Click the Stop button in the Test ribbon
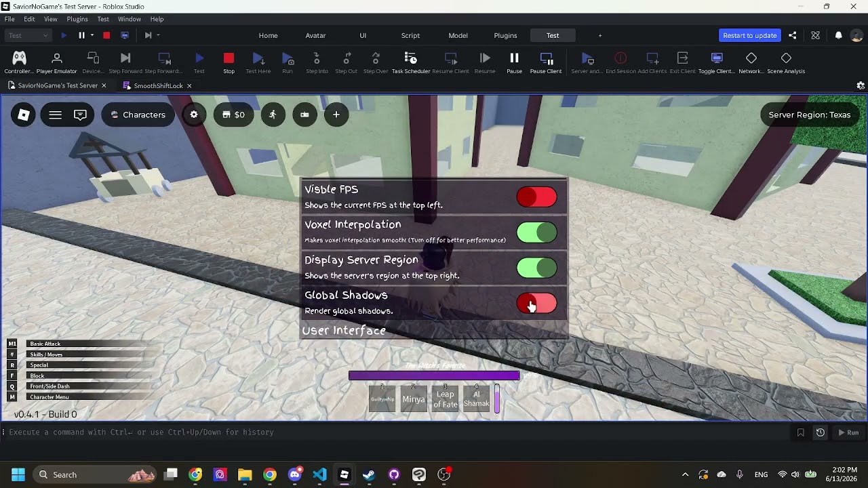 click(x=229, y=62)
